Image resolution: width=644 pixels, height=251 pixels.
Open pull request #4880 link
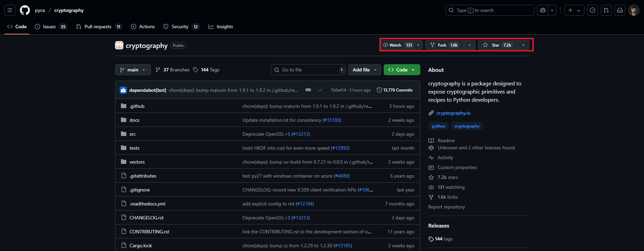click(342, 176)
